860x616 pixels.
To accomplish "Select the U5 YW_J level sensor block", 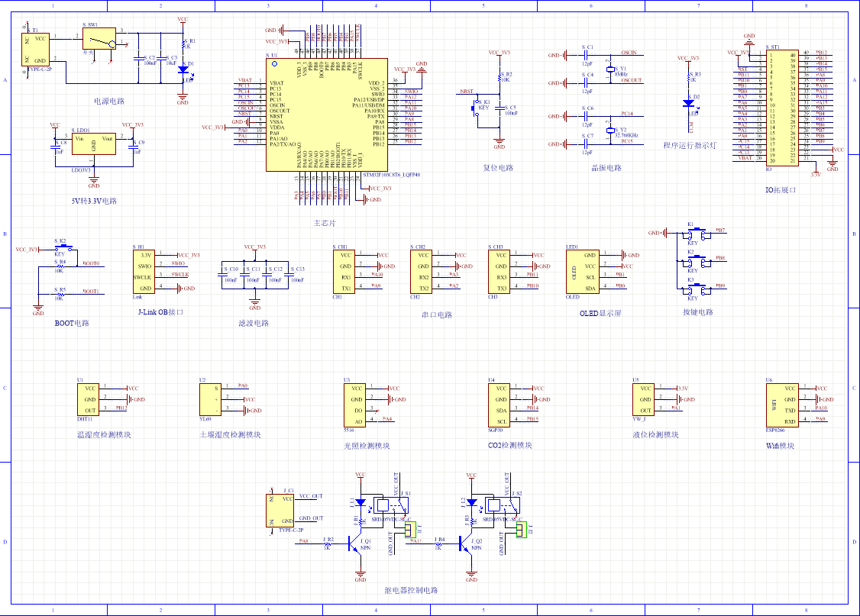I will (644, 399).
